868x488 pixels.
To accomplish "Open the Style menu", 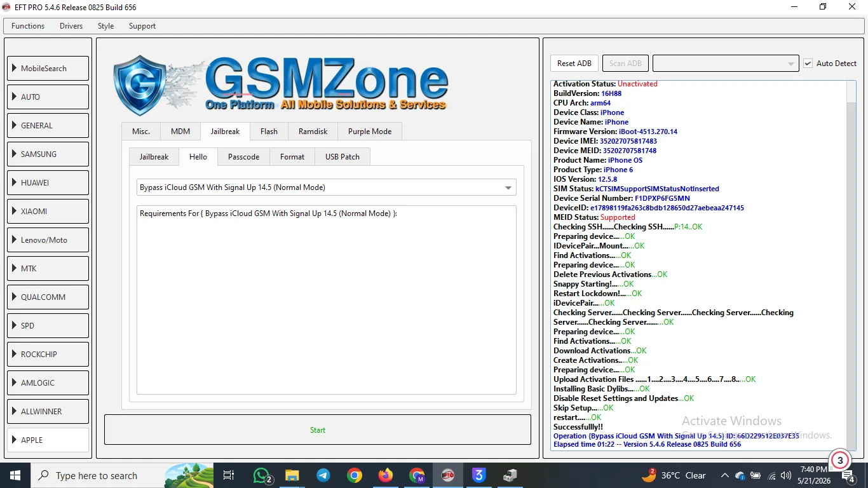I will click(x=106, y=26).
